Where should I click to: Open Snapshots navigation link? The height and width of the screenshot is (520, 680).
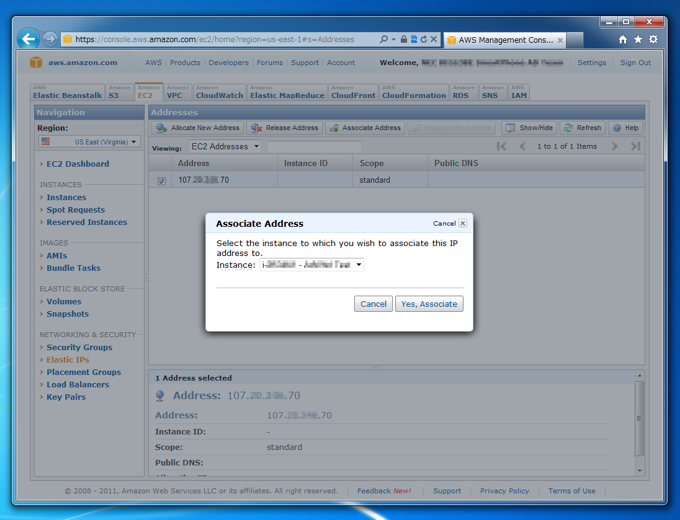pos(67,314)
